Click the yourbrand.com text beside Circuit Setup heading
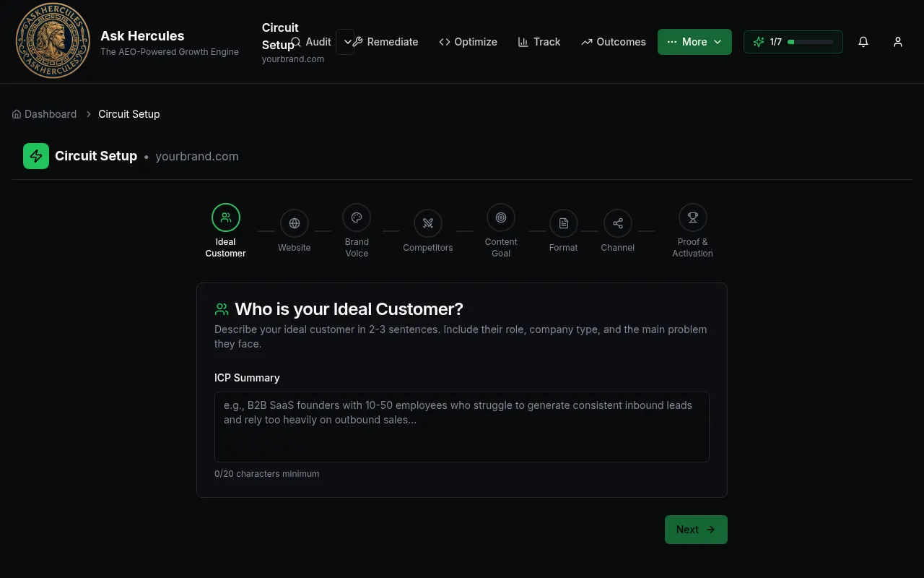The width and height of the screenshot is (924, 578). pyautogui.click(x=197, y=156)
